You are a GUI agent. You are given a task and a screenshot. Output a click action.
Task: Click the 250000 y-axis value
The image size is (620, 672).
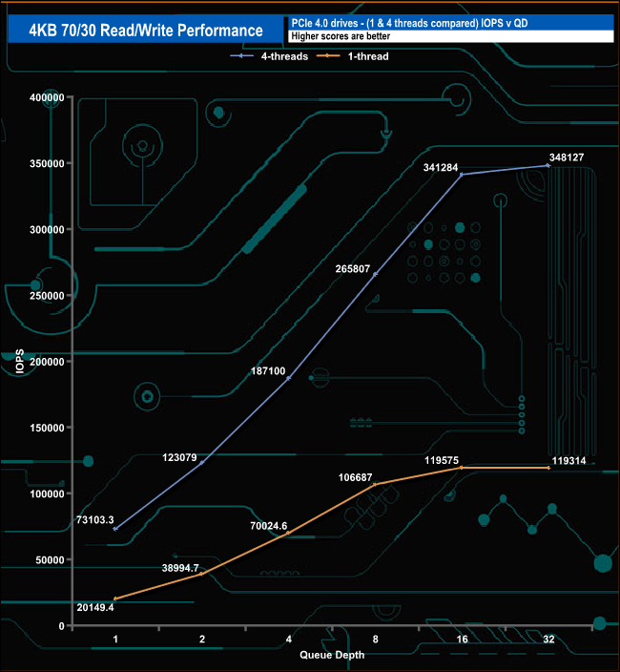pos(47,295)
